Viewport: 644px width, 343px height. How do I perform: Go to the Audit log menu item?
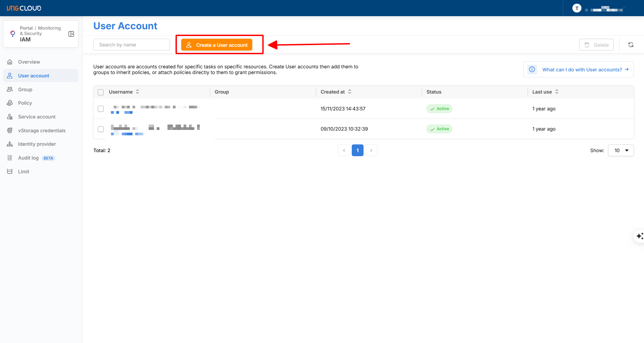pos(28,158)
